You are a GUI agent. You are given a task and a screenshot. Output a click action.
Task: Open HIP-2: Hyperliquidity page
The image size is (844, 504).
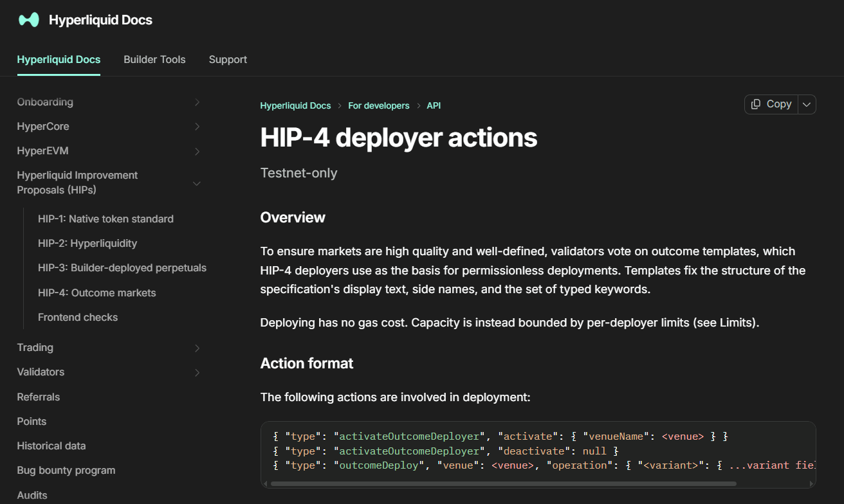click(x=87, y=243)
